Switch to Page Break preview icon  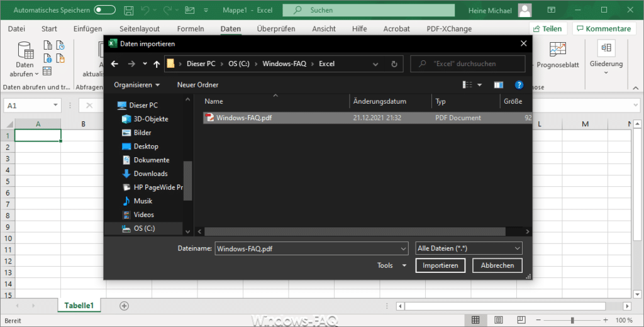[521, 320]
